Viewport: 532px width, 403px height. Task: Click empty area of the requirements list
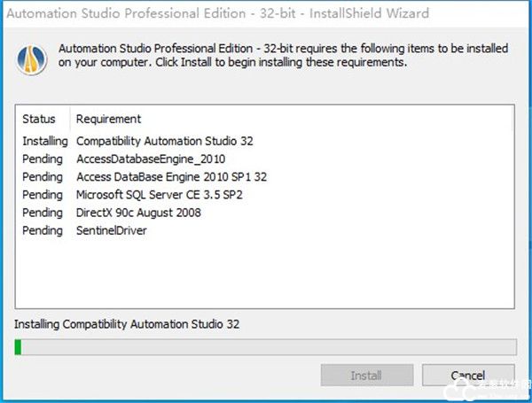[x=264, y=271]
